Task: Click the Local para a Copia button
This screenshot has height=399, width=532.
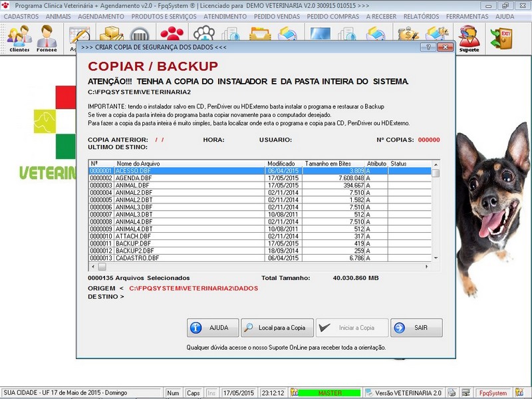Action: (x=277, y=328)
